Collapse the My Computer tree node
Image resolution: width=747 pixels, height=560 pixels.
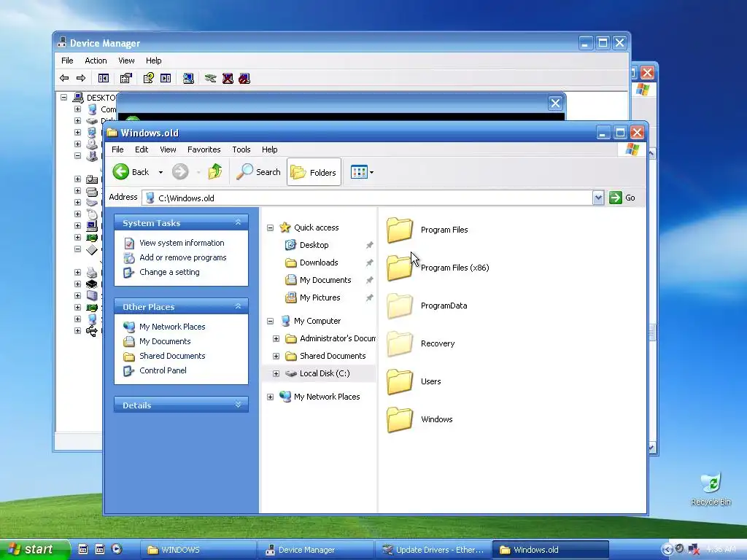click(270, 321)
